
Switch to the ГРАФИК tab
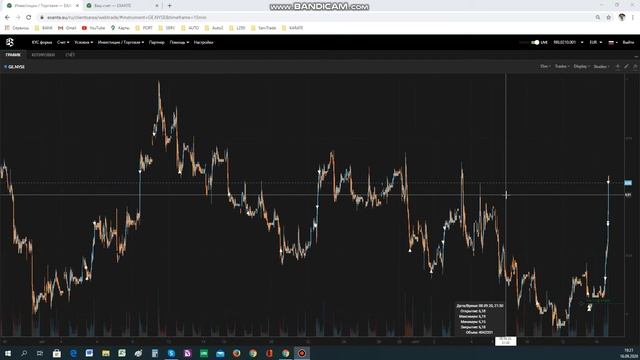[x=13, y=55]
